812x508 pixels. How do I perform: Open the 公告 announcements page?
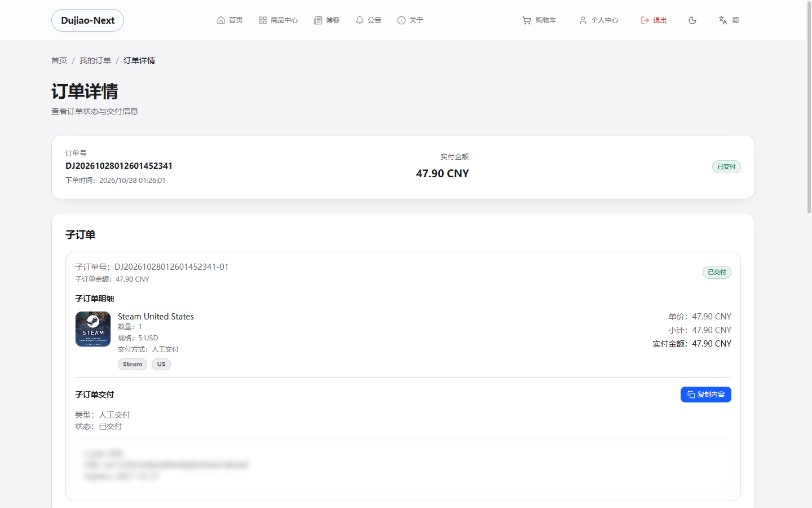[368, 20]
